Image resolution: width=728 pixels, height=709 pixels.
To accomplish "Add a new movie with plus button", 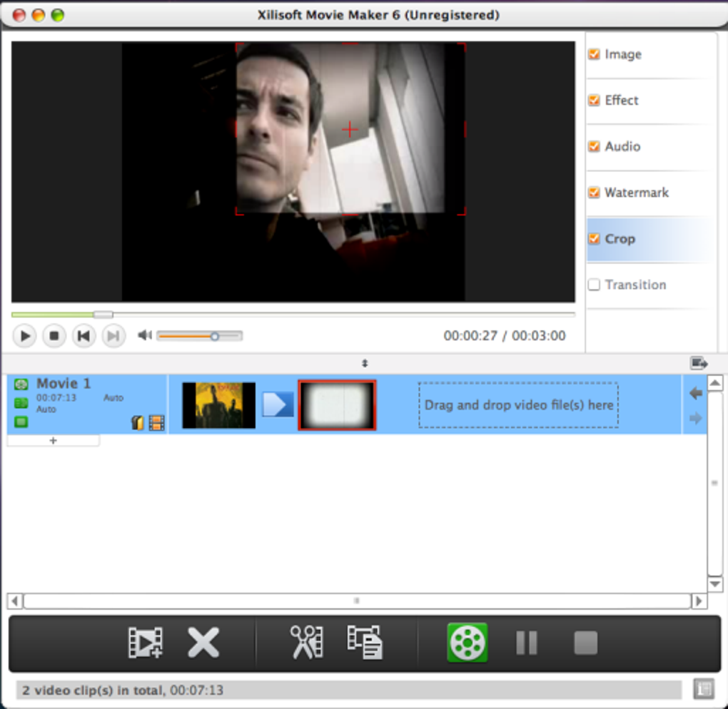I will (x=53, y=440).
